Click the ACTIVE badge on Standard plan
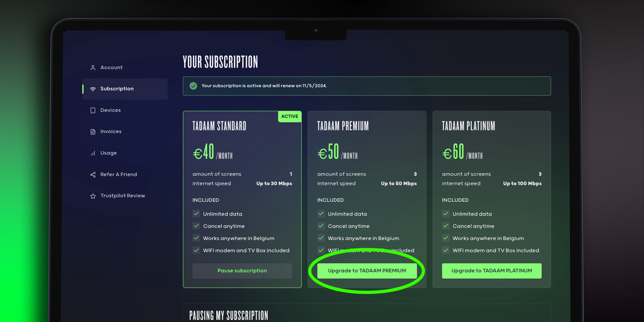This screenshot has width=644, height=322. [289, 116]
